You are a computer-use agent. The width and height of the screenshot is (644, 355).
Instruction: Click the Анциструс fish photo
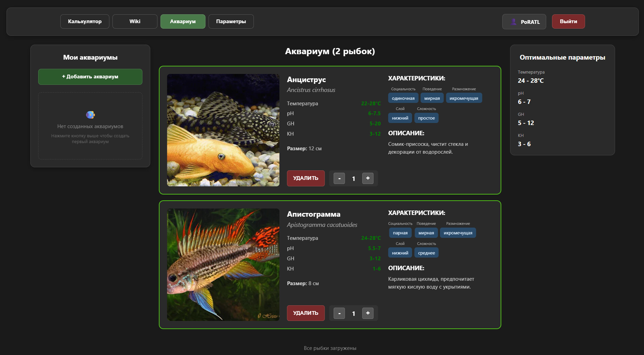point(223,130)
